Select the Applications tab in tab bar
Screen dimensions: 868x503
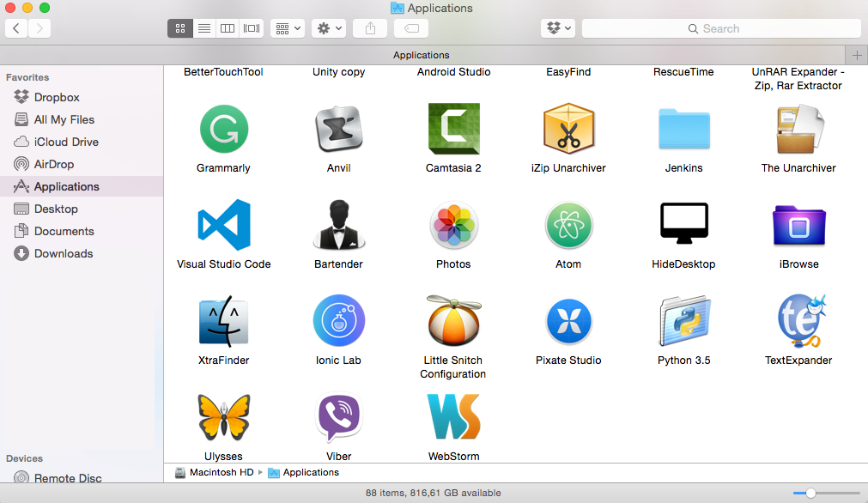[x=422, y=55]
